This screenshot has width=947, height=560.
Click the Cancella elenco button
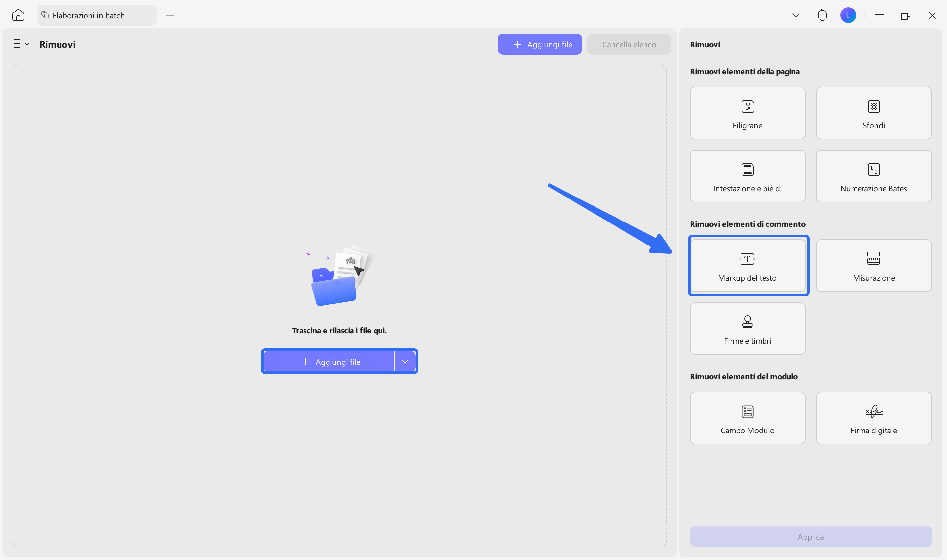(x=629, y=44)
